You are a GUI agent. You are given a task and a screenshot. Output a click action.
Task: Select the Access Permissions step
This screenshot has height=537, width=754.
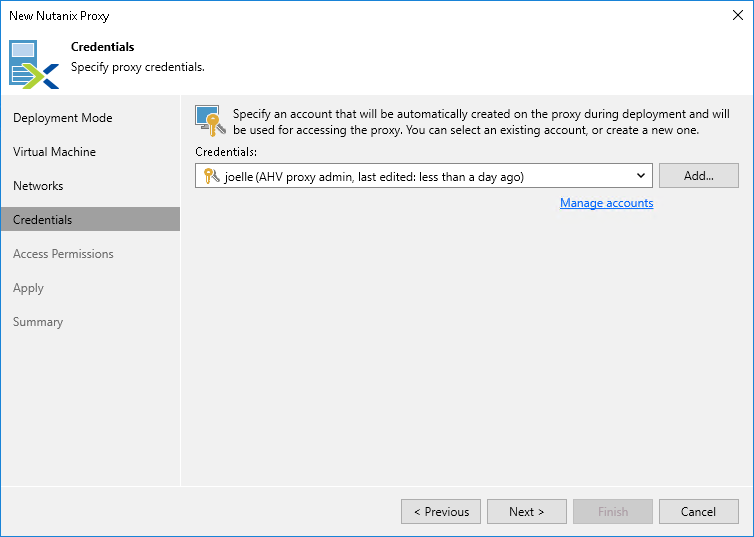[x=63, y=254]
